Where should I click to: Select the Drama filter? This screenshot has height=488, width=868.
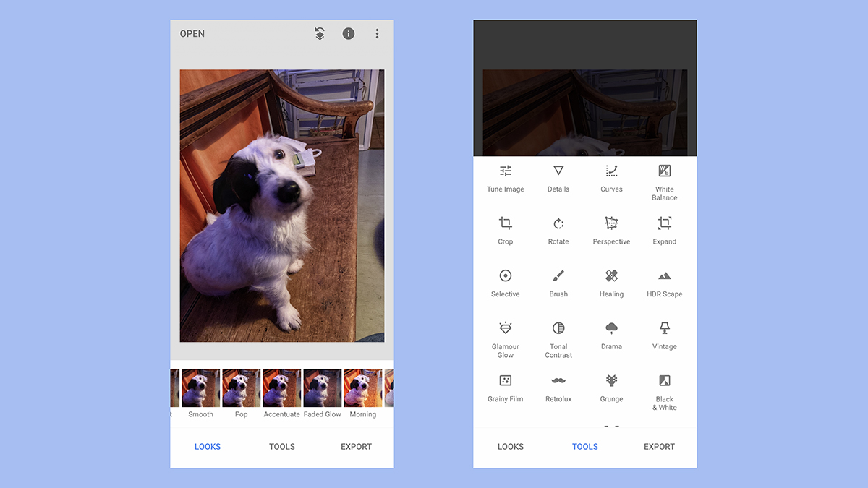click(x=611, y=336)
